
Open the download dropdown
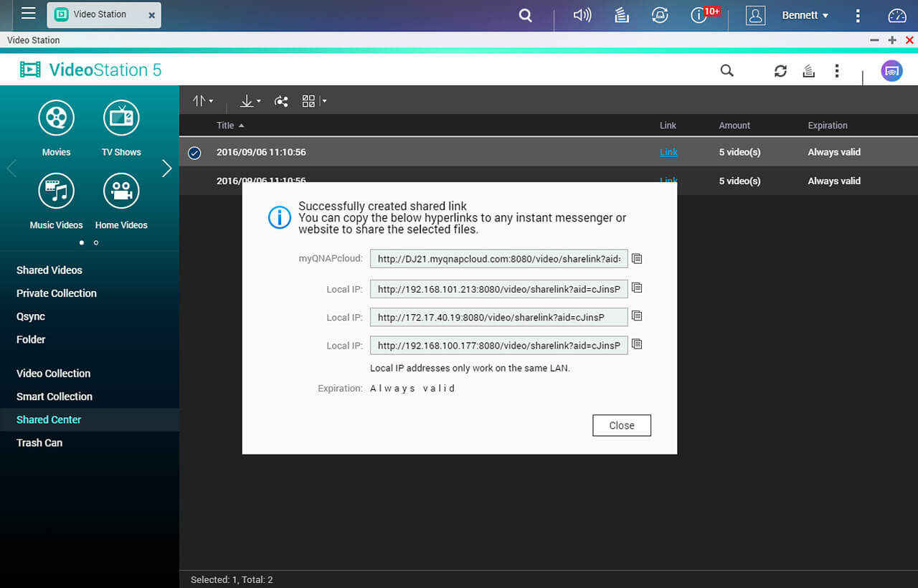click(x=250, y=101)
